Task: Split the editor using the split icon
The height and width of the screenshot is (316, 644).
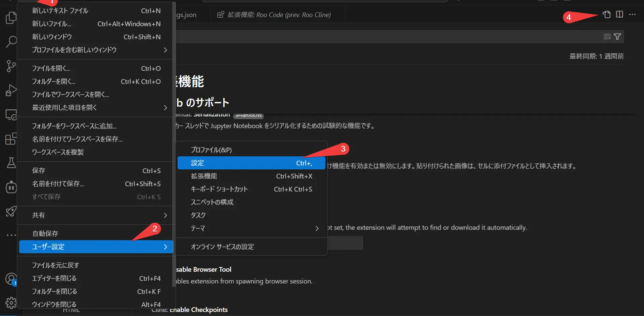Action: [x=619, y=14]
